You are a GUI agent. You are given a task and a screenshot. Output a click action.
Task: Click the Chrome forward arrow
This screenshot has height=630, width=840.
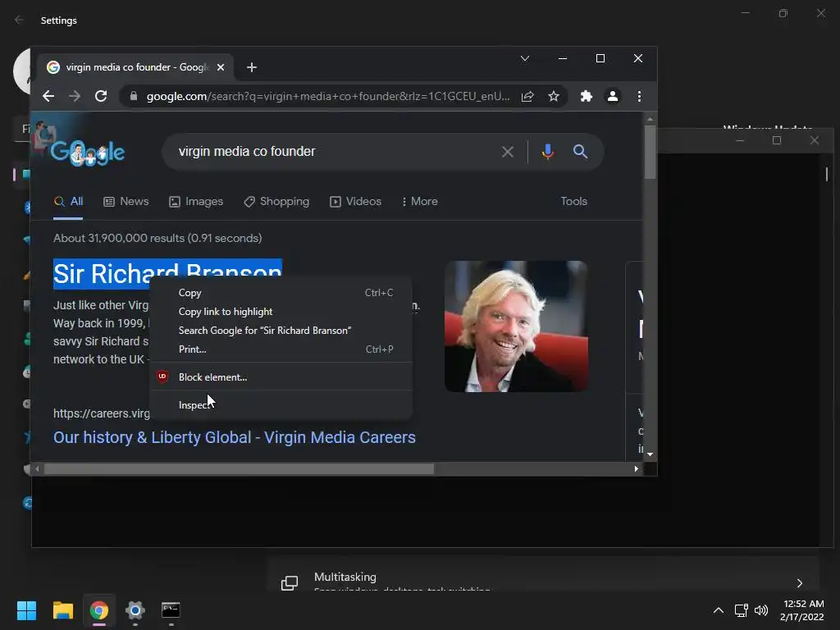pos(75,97)
